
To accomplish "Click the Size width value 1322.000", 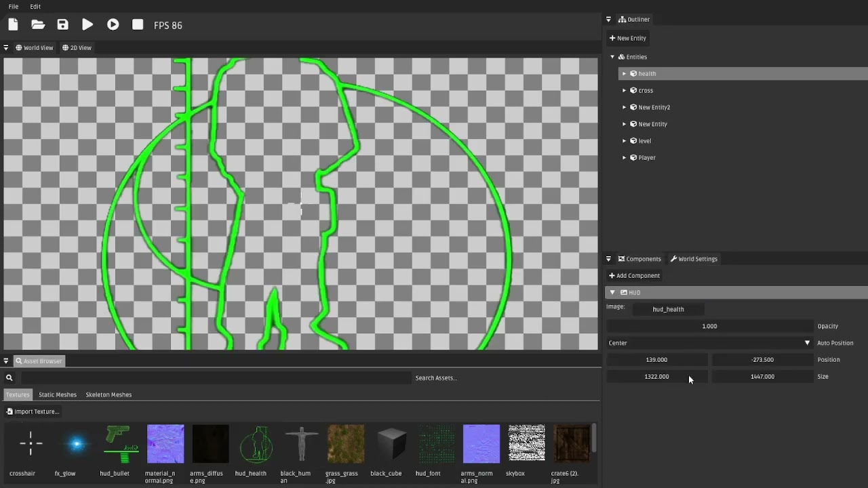I will (x=656, y=377).
